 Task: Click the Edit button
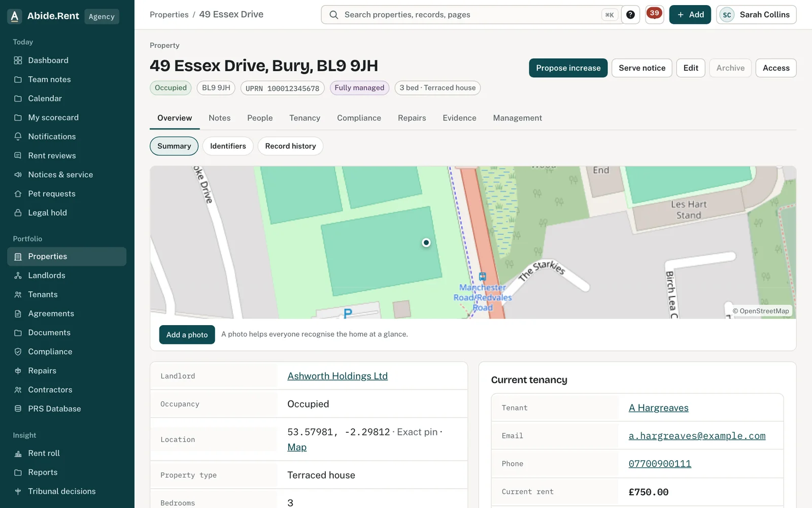(x=691, y=68)
